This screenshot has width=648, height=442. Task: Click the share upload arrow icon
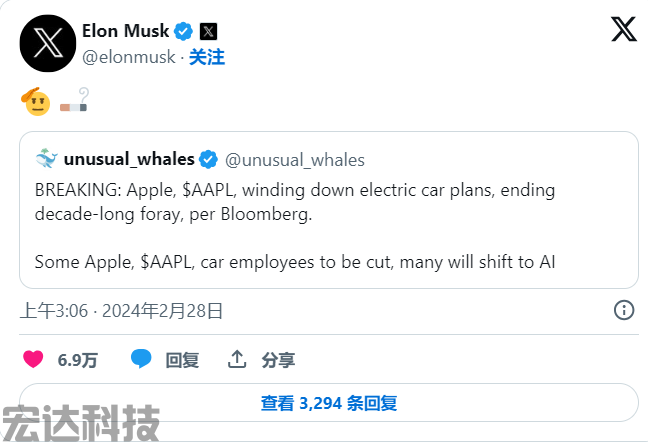click(x=237, y=359)
